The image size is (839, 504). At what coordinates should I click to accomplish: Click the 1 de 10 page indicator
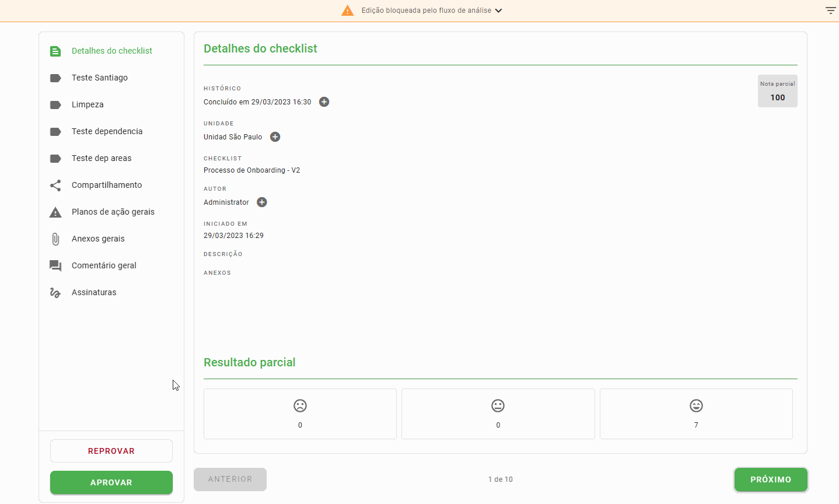501,480
